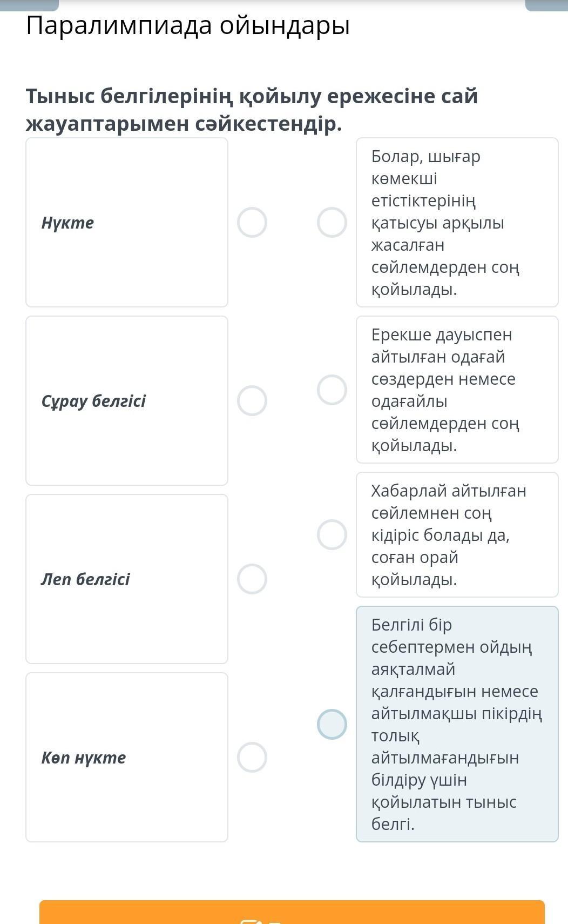
Task: Click the Сұрау белгісі term card
Action: pos(127,400)
